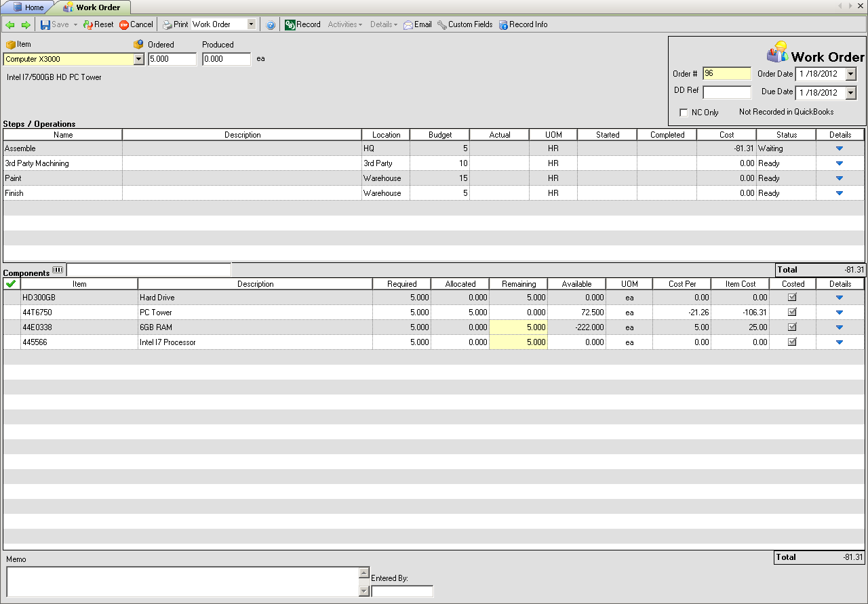Image resolution: width=868 pixels, height=604 pixels.
Task: Click the Email toolbar button
Action: coord(418,24)
